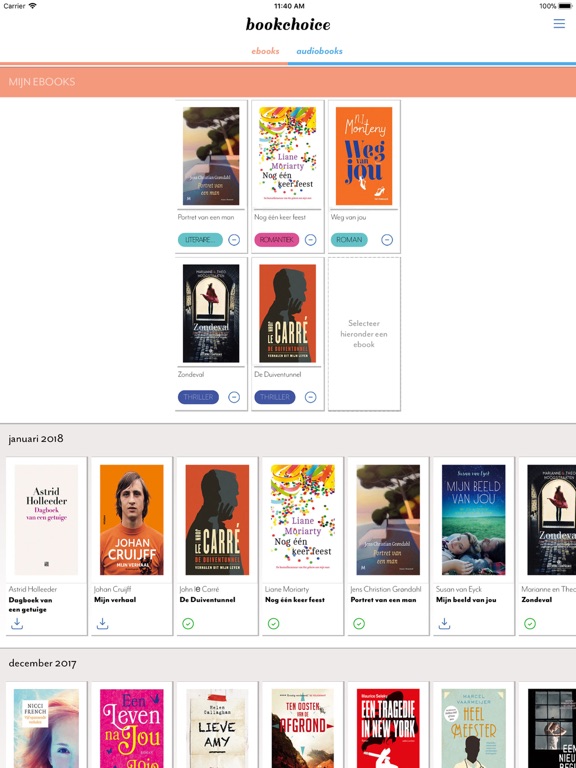The height and width of the screenshot is (768, 576).
Task: Download Dagboek van een getuige
Action: point(17,624)
